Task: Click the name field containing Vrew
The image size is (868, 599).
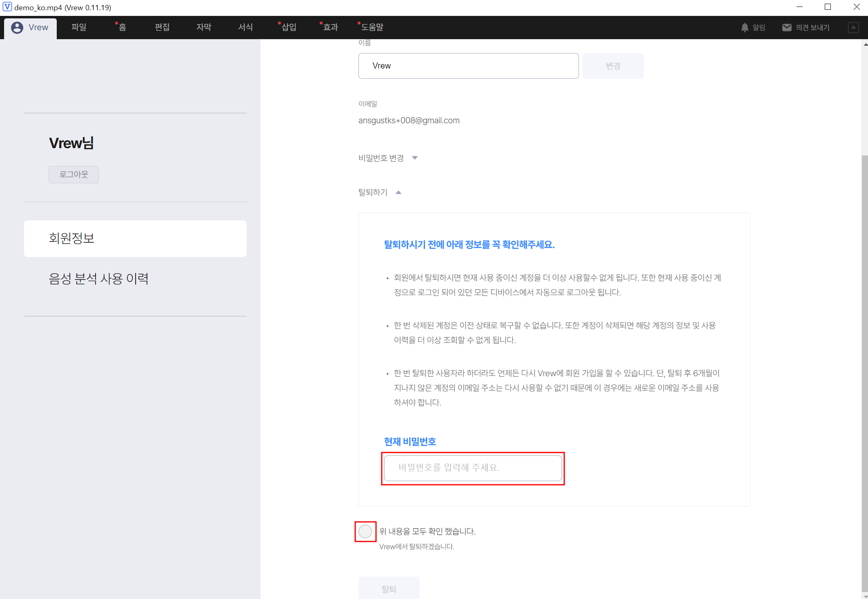Action: click(468, 66)
